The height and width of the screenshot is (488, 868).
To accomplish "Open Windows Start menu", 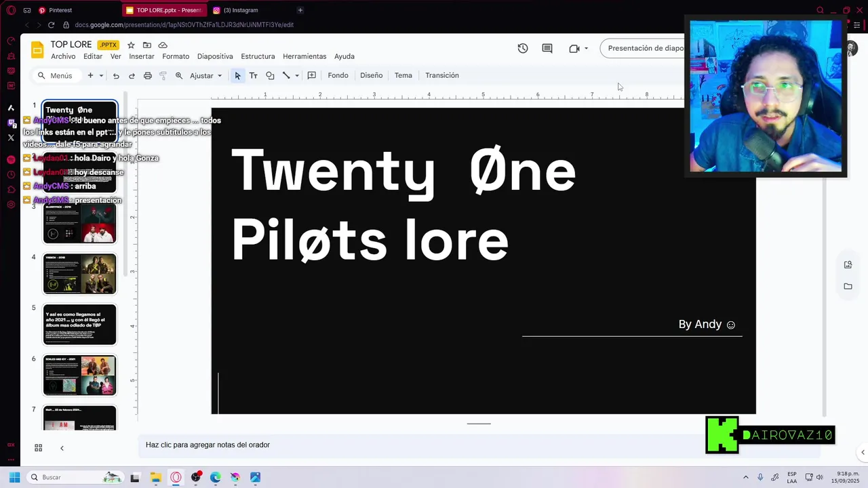I will coord(14,477).
